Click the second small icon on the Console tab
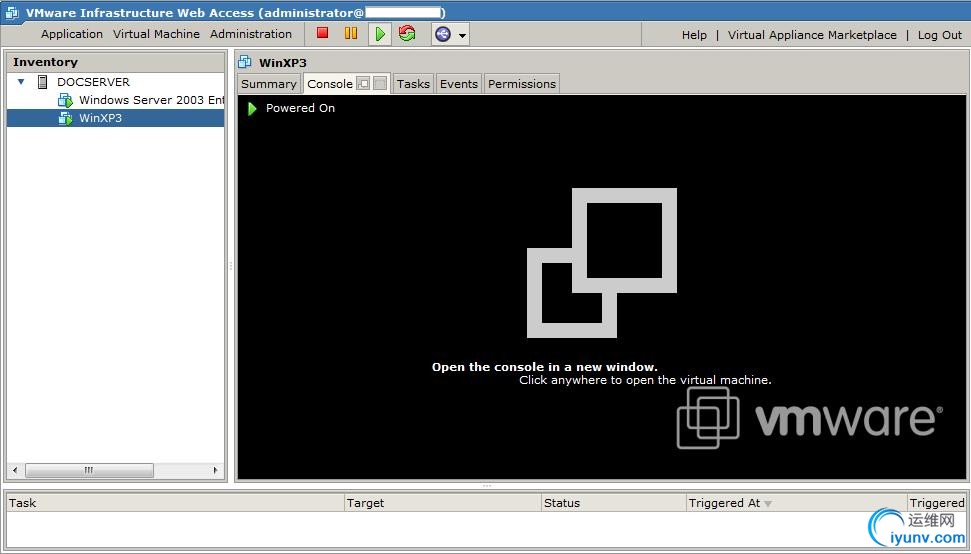The image size is (971, 554). click(x=380, y=84)
